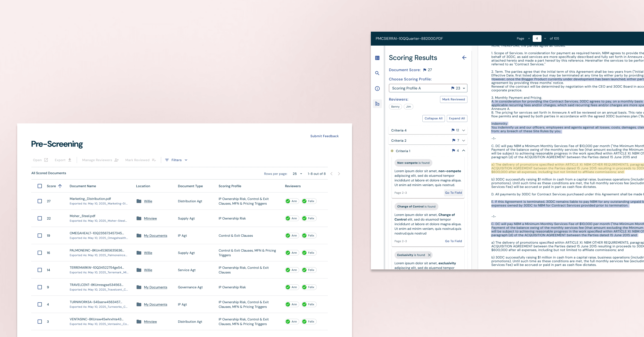Select the Moher_Steel.pdf row checkbox
The width and height of the screenshot is (644, 337).
(40, 218)
